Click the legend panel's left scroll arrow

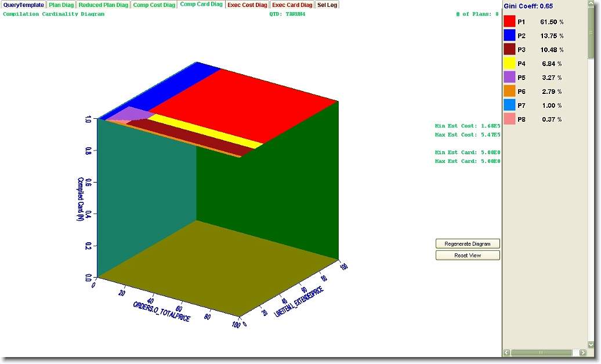pyautogui.click(x=506, y=352)
